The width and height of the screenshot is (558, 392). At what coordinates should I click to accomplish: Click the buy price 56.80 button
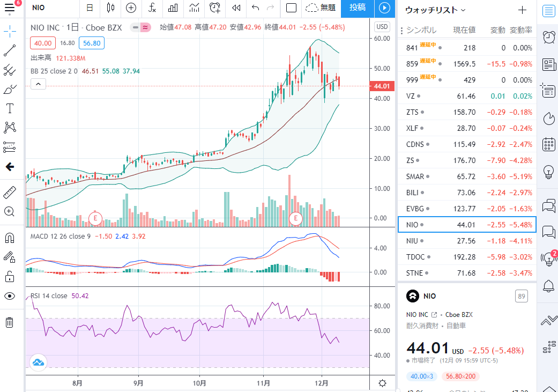click(x=92, y=43)
